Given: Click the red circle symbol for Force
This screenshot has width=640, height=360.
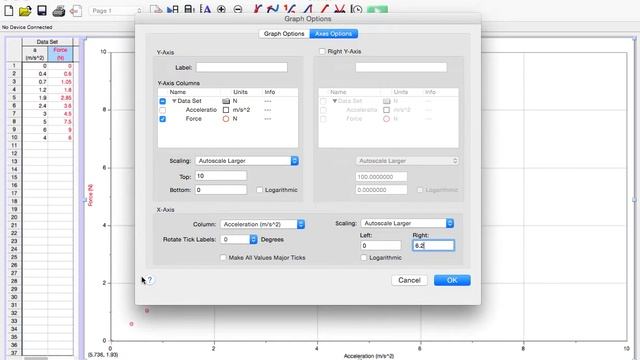Looking at the screenshot, I should coord(226,119).
